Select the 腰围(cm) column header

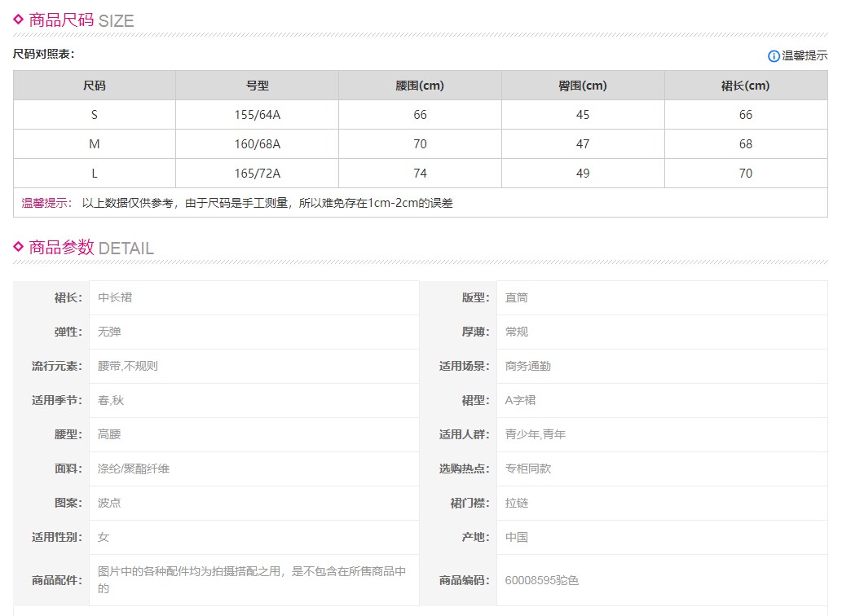coord(420,86)
